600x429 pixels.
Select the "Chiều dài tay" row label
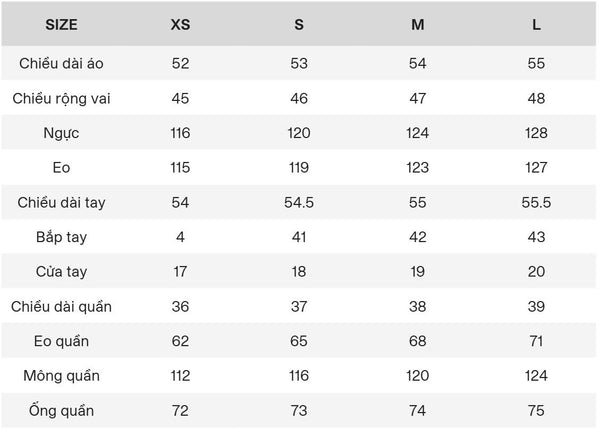point(61,203)
